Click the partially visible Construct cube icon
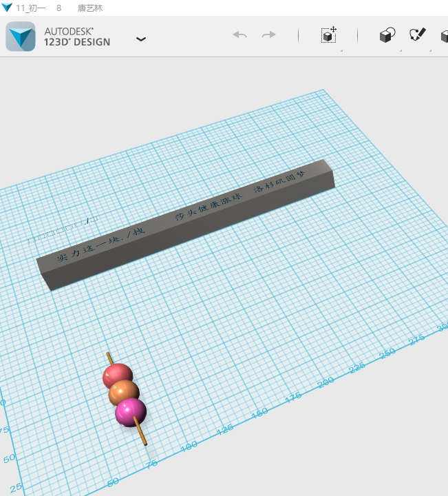Image resolution: width=448 pixels, height=496 pixels. 445,37
